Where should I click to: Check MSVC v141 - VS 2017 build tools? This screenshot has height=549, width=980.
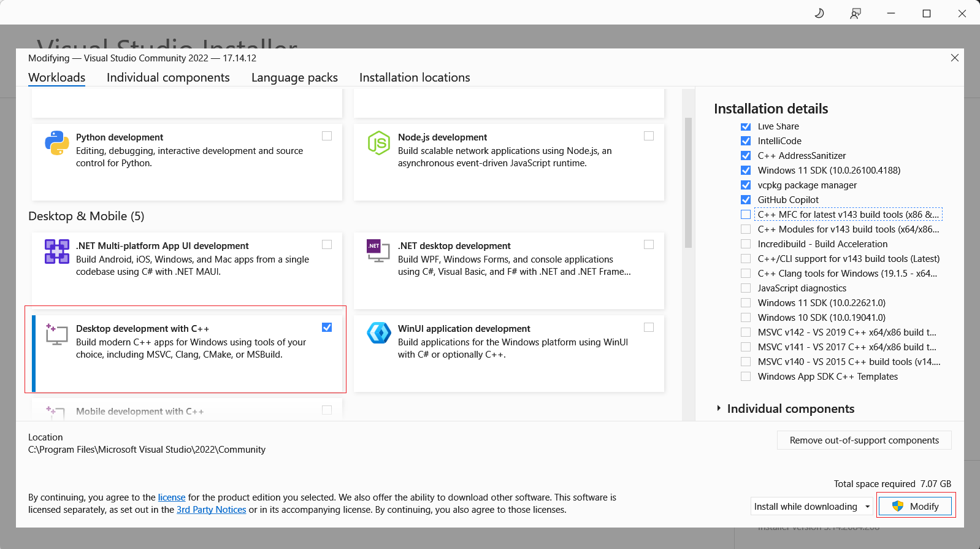click(x=746, y=347)
